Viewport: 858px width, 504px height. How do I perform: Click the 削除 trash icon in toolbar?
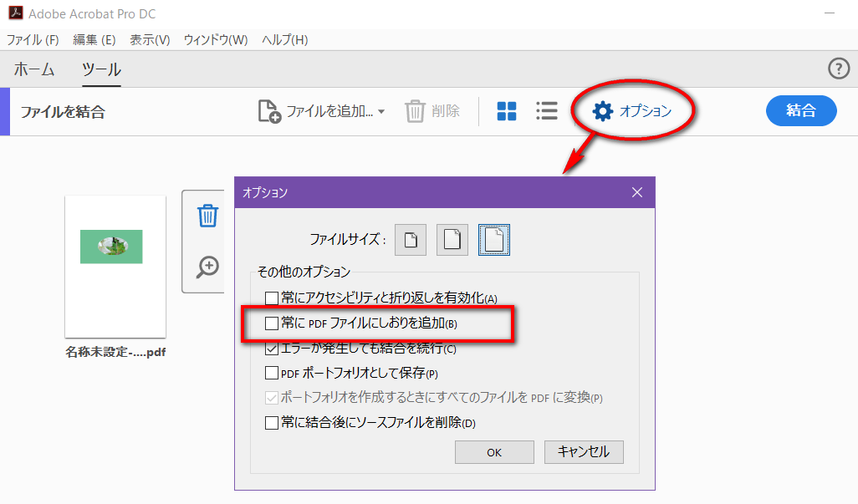point(416,110)
